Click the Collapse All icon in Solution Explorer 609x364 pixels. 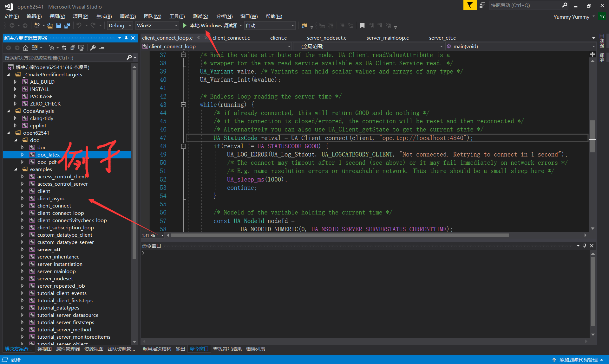coord(73,48)
